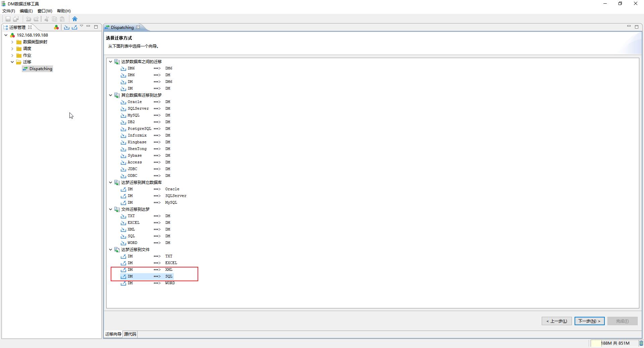Select the MySQL ==> DM wizard

coord(146,115)
